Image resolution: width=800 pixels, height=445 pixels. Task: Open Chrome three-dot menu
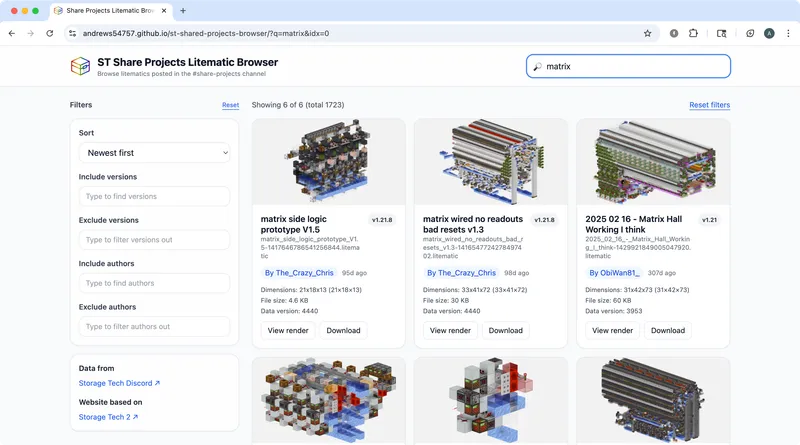(x=788, y=33)
